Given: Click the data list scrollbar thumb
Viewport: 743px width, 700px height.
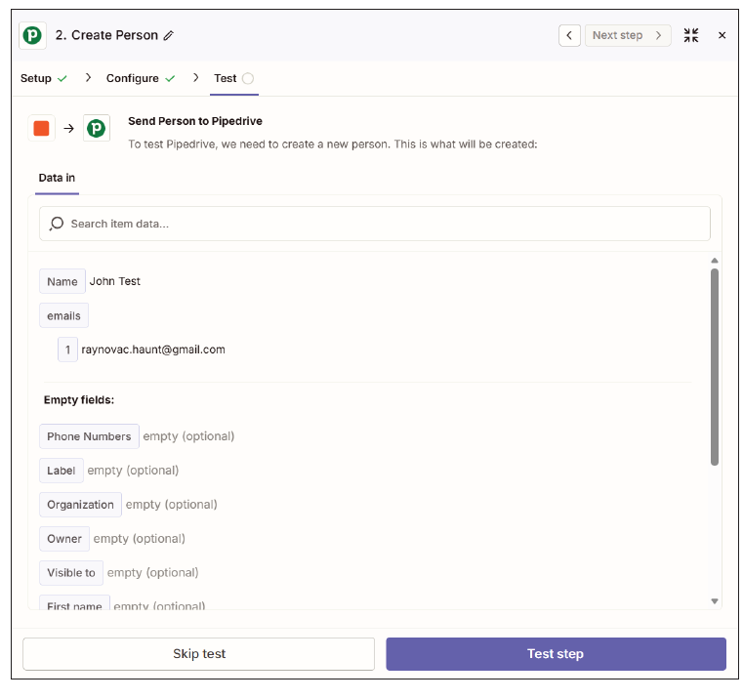Looking at the screenshot, I should point(715,367).
